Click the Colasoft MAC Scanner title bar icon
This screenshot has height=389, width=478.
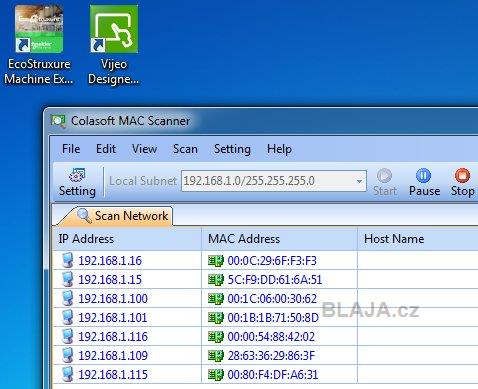(58, 121)
